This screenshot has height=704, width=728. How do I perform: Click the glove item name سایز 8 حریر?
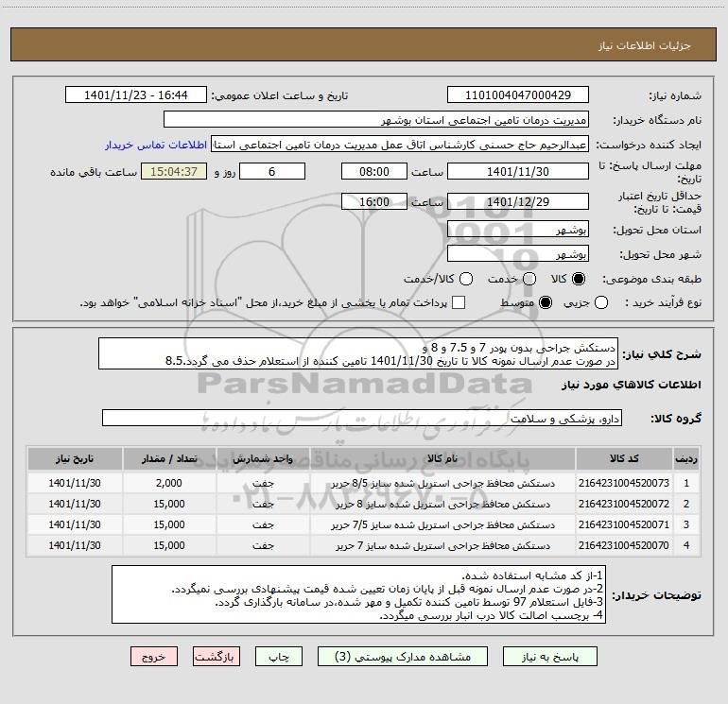442,504
